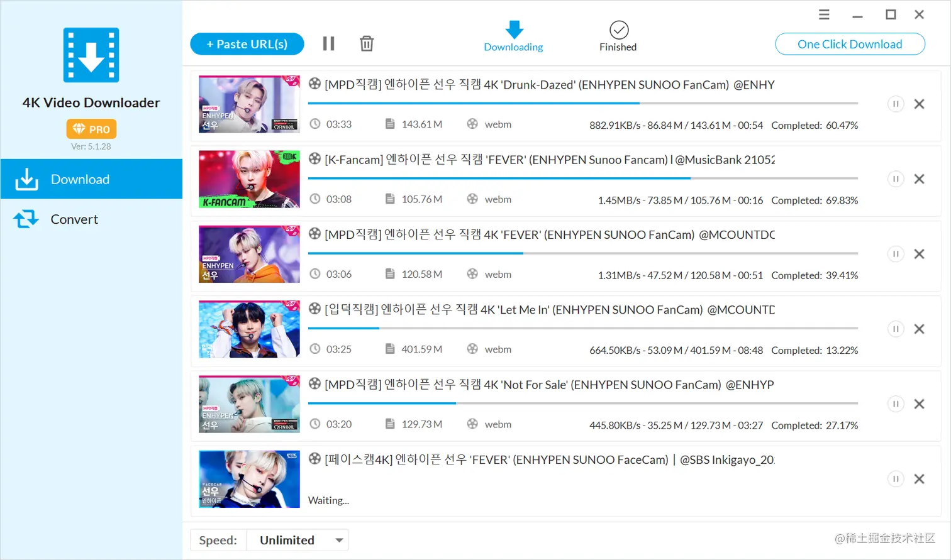Click 'Completed: 39.41%' status text

coord(815,275)
